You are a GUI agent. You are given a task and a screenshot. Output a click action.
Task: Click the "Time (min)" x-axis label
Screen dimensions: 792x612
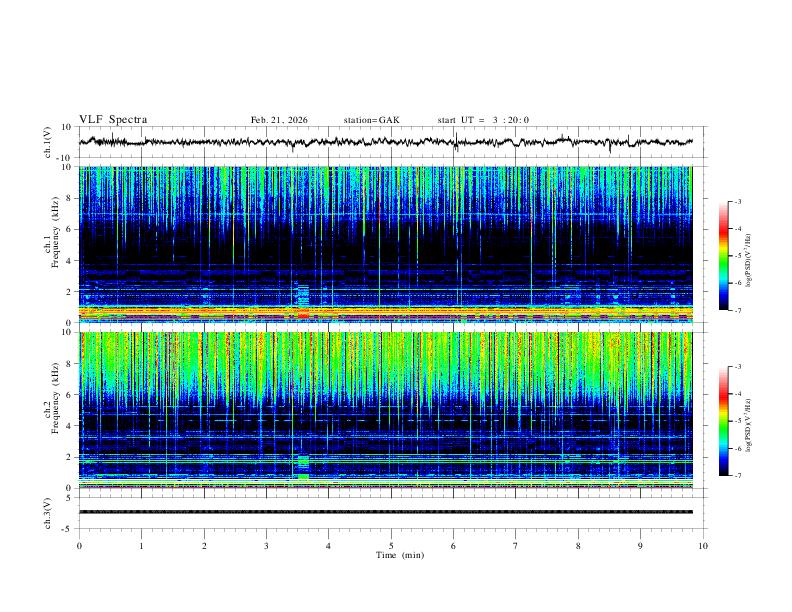click(x=400, y=555)
